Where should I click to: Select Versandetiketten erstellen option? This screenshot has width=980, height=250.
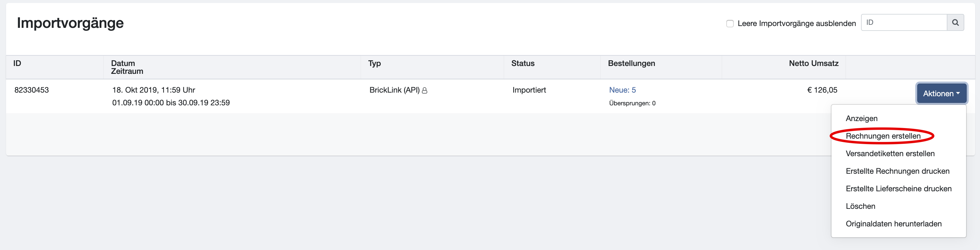pos(890,153)
